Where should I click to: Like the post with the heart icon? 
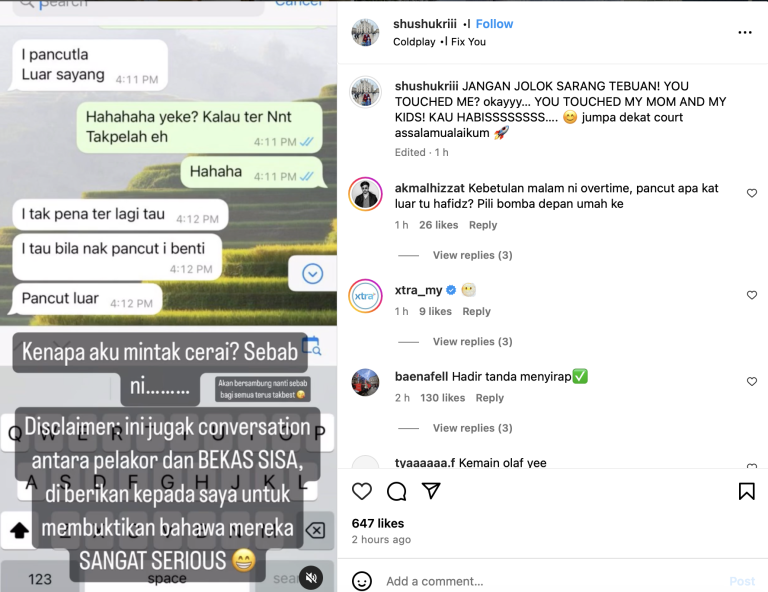[x=362, y=491]
